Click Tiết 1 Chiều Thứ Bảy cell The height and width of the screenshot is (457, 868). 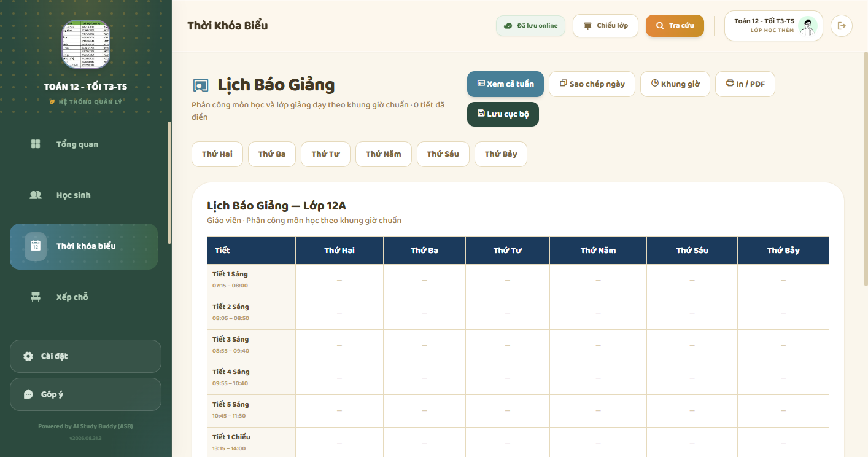click(x=783, y=442)
